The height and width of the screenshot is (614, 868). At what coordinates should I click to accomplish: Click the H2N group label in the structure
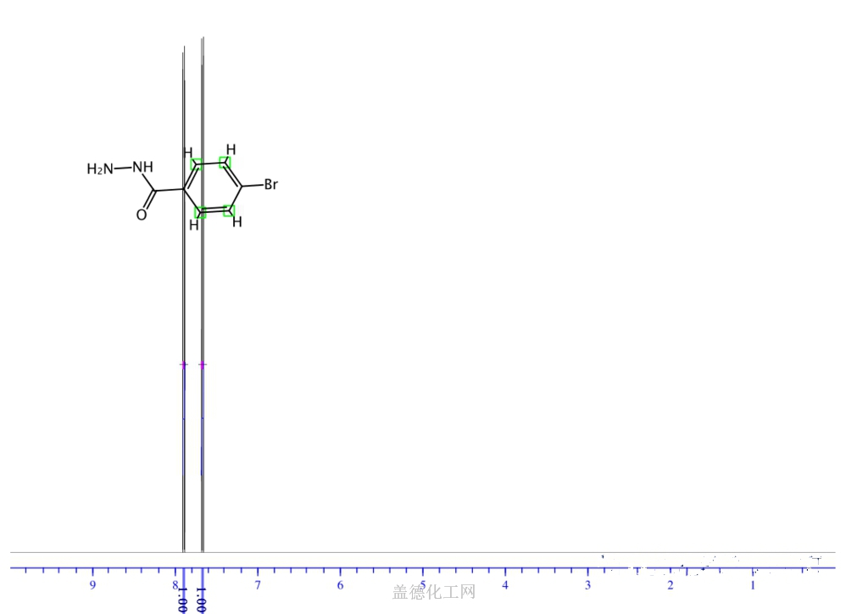pyautogui.click(x=99, y=169)
